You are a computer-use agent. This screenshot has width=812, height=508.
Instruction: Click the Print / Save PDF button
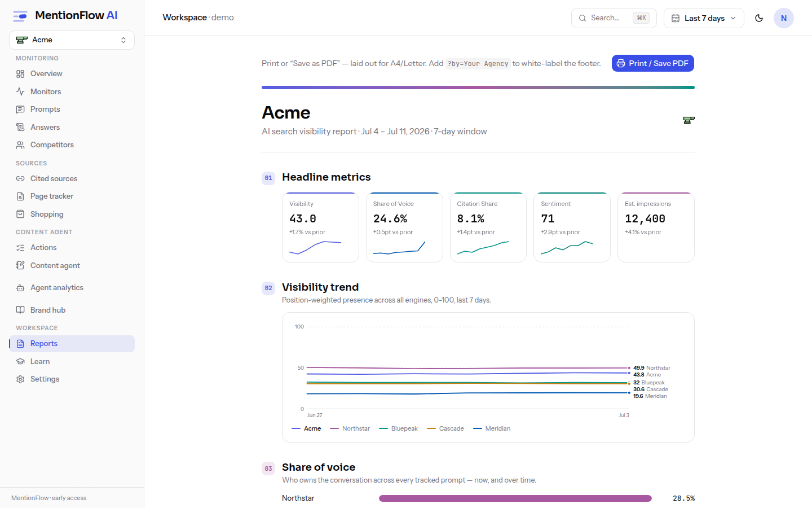pos(653,63)
